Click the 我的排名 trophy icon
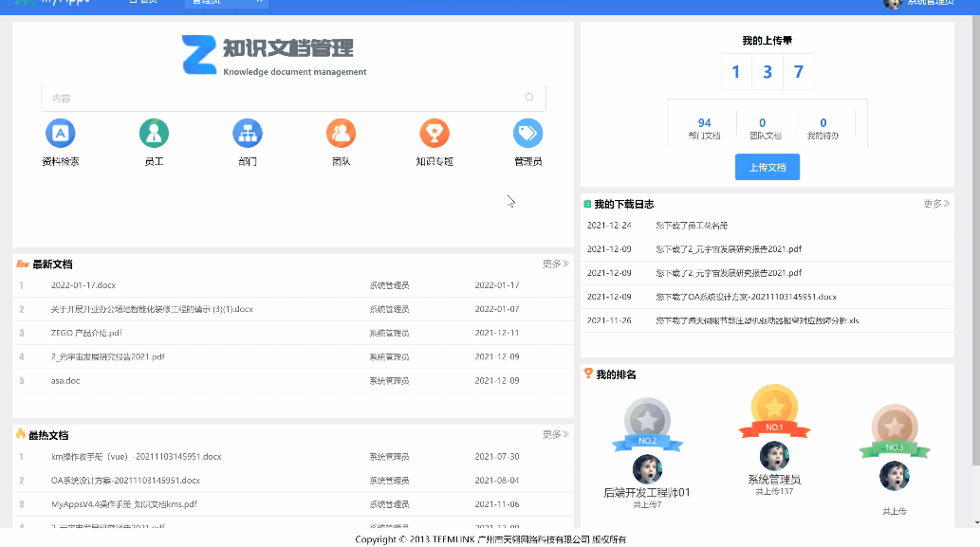Screen dimensions: 980x547 click(x=588, y=375)
